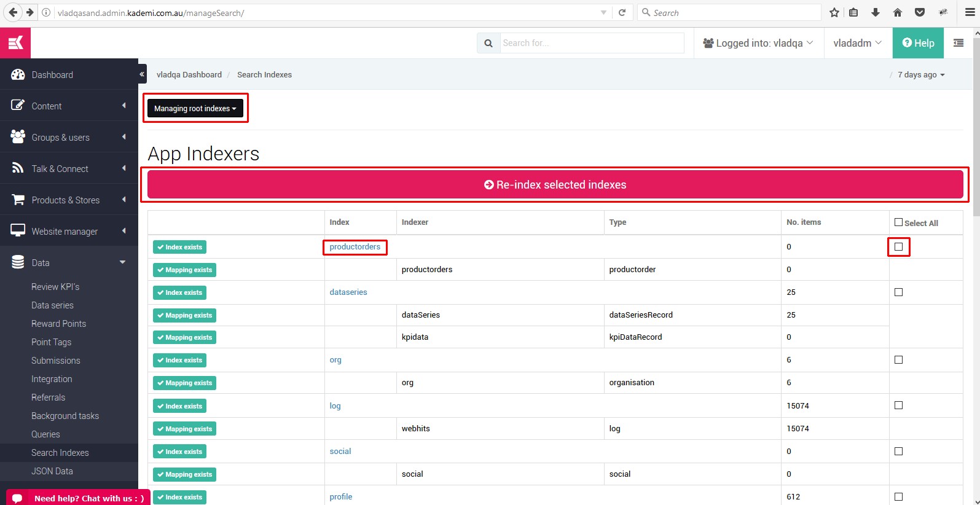Click the Help button
Screen dimensions: 980x505
pyautogui.click(x=918, y=43)
